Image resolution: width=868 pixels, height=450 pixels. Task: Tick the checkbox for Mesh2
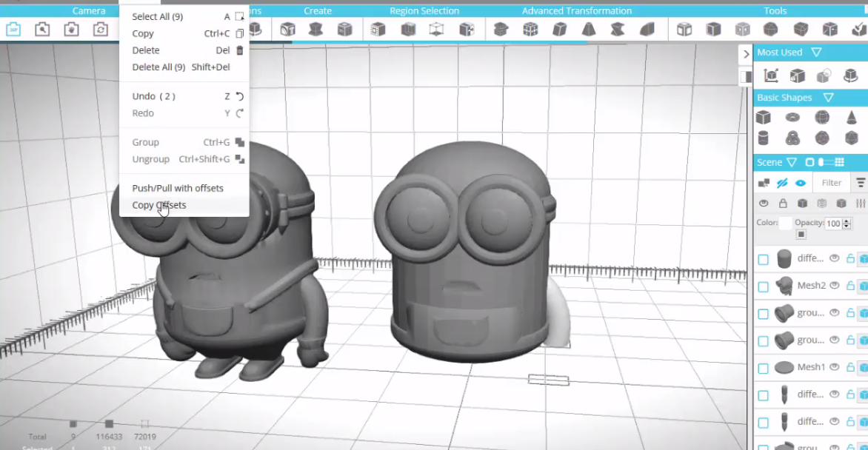click(x=764, y=286)
